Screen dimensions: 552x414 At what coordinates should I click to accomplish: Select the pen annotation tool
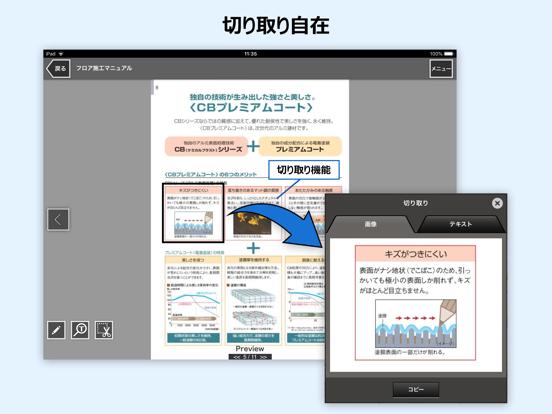coord(56,330)
